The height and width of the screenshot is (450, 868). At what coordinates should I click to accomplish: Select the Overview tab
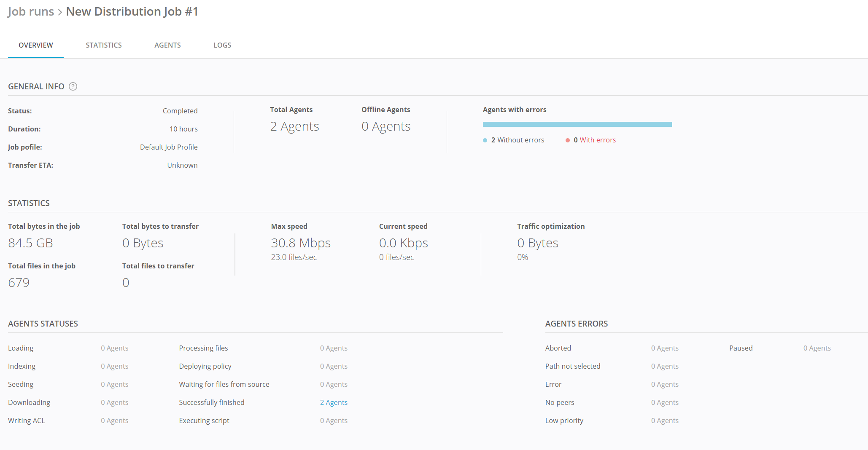pos(36,45)
